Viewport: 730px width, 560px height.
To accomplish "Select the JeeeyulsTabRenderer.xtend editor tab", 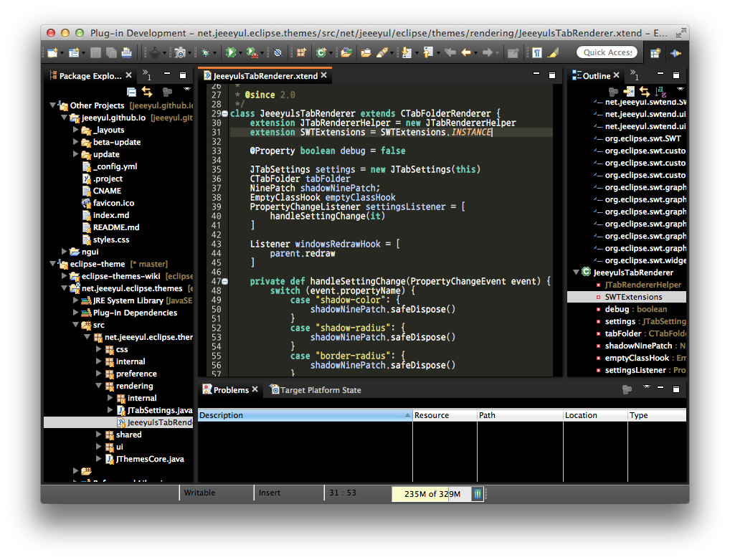I will tap(265, 75).
